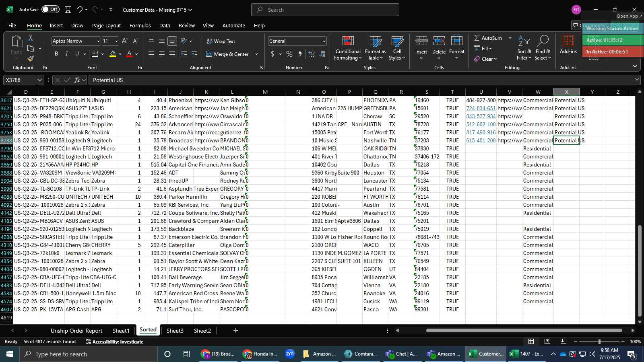Select Middle Align icon
Viewport: 644px width, 362px height.
coord(162,41)
